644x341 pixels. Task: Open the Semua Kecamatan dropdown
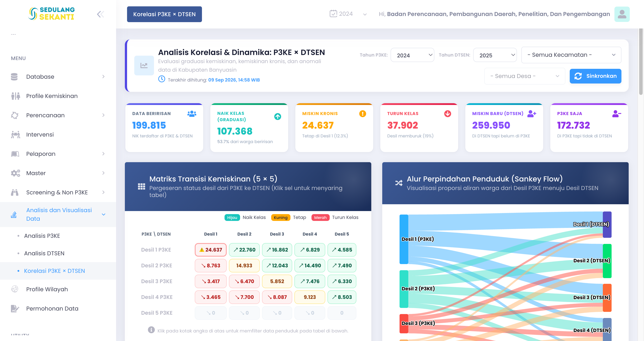click(571, 55)
